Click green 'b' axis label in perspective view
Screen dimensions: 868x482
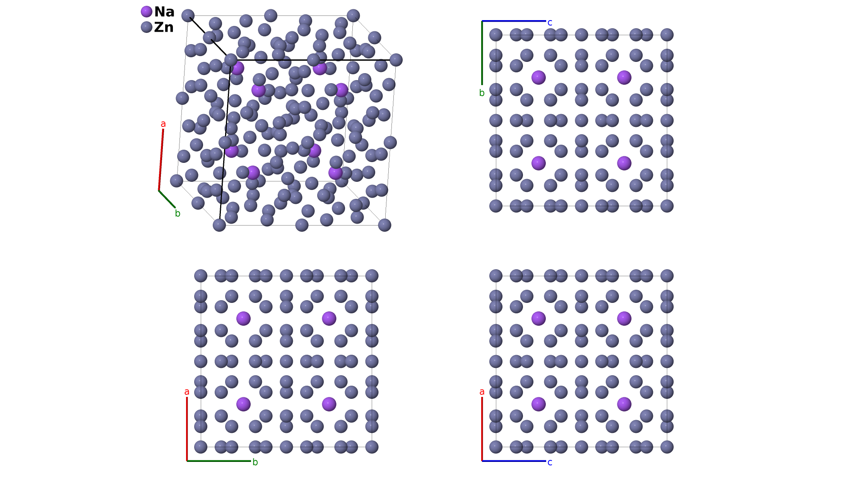click(x=178, y=214)
